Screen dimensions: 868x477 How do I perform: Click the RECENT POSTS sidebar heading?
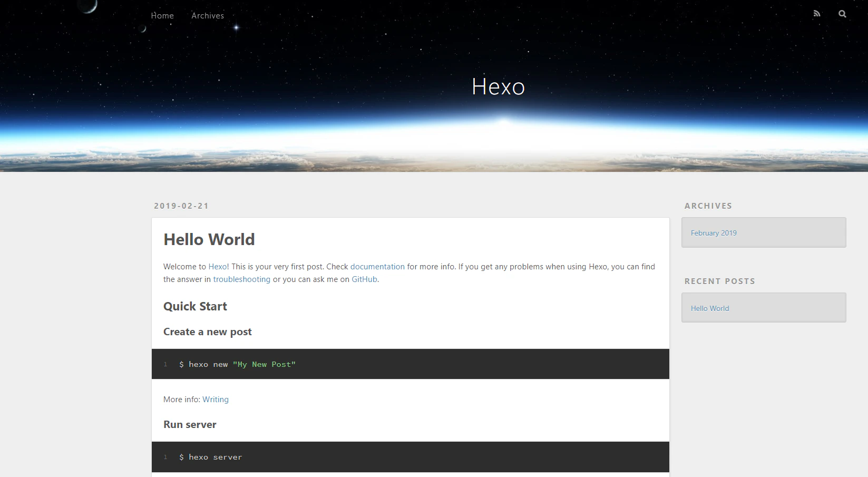(720, 281)
